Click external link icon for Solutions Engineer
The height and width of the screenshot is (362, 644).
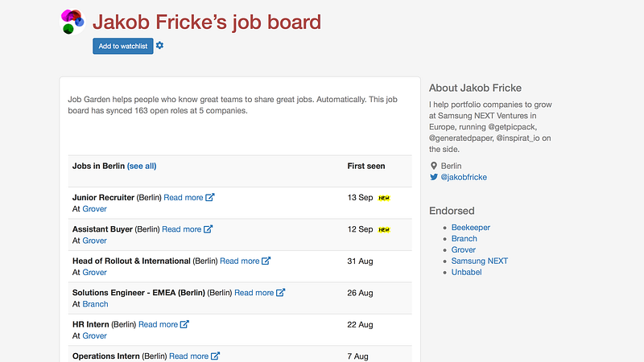coord(281,293)
